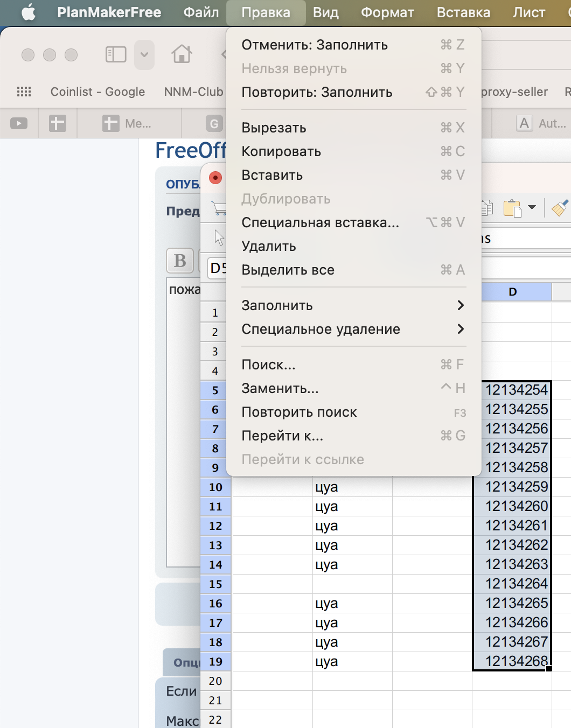Toggle the Safari sidebar icon

pyautogui.click(x=116, y=54)
